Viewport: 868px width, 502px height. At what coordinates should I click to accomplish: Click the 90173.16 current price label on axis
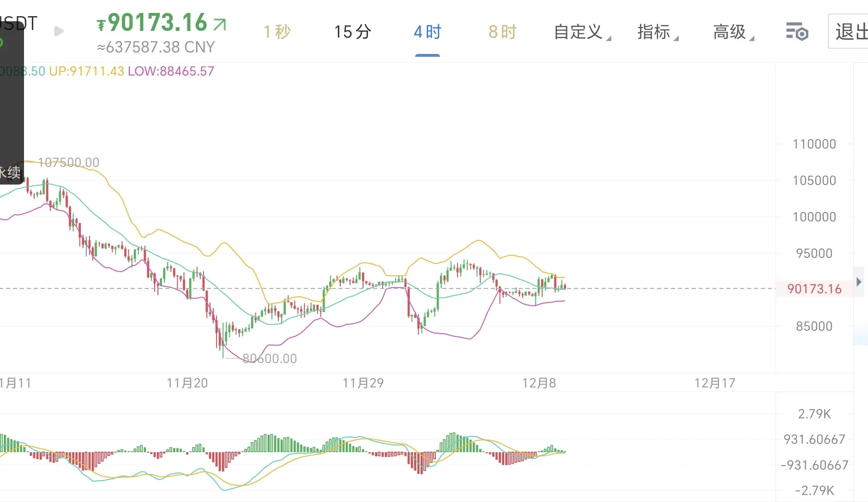tap(814, 289)
